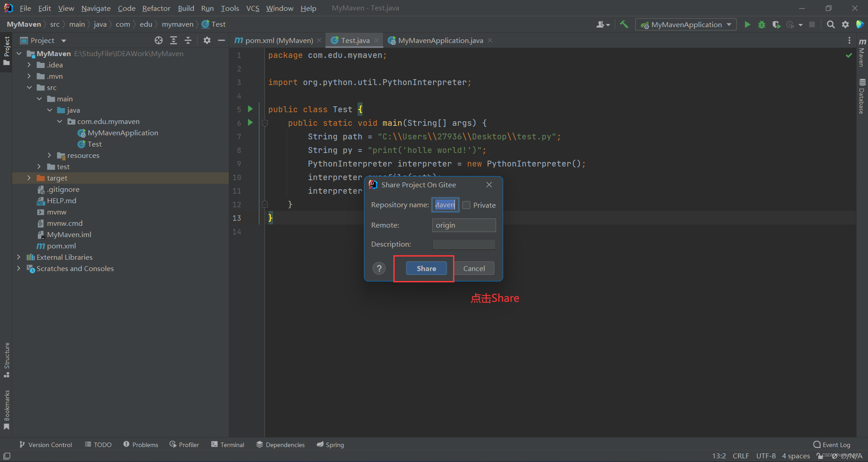The width and height of the screenshot is (868, 462).
Task: Open Project panel options gear
Action: [x=207, y=40]
